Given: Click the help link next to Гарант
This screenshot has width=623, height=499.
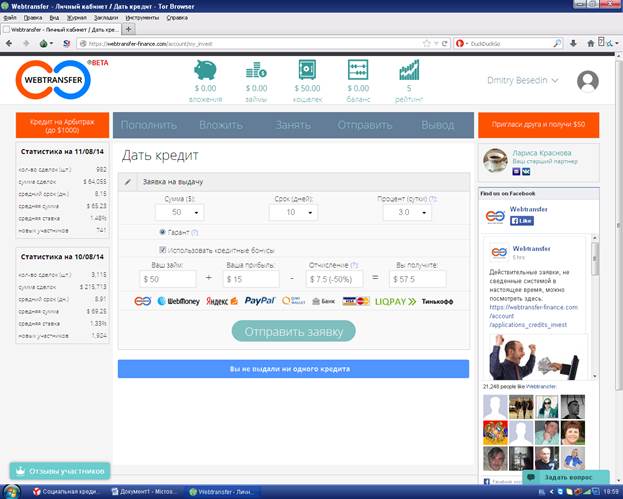Looking at the screenshot, I should (194, 232).
